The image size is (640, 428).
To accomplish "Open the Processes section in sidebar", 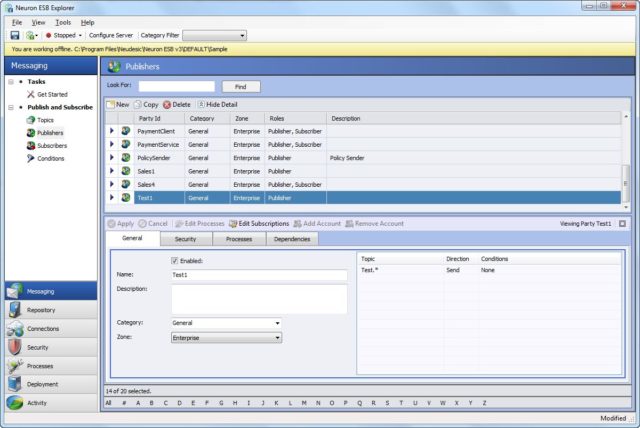I will point(51,366).
